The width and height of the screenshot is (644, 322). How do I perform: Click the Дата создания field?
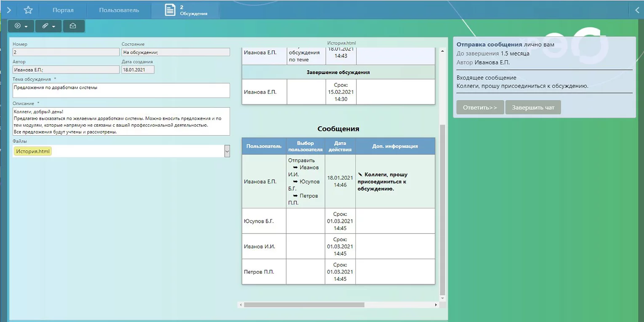pos(138,70)
